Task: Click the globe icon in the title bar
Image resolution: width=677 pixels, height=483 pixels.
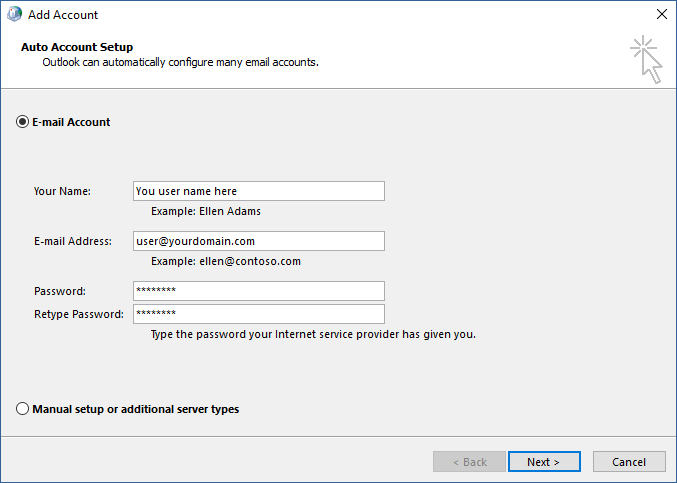Action: point(13,15)
